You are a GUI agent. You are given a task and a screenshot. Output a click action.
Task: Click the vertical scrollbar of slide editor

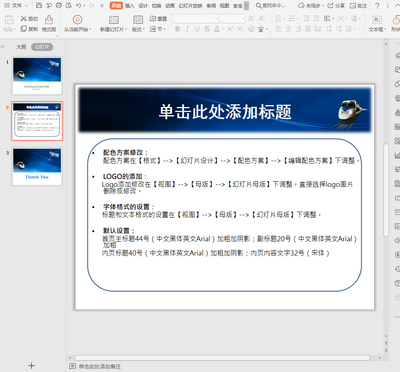(386, 190)
